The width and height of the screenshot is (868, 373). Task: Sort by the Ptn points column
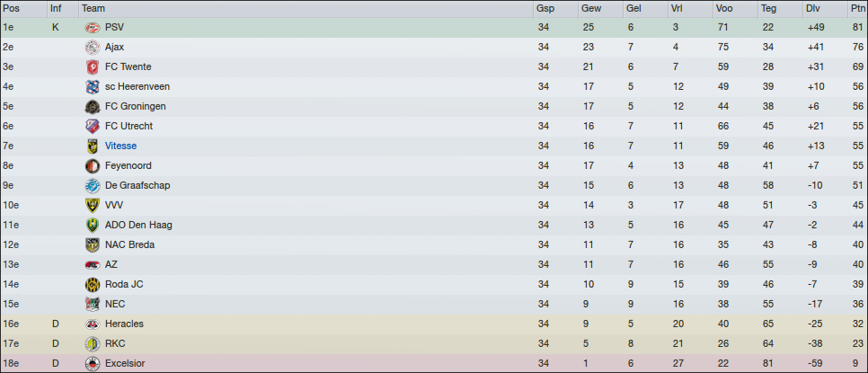(858, 8)
